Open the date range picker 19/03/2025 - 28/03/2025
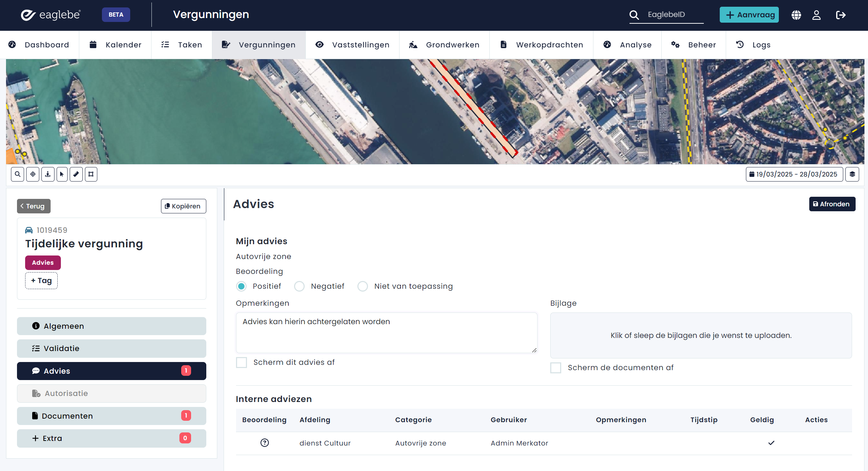This screenshot has height=471, width=868. [x=794, y=174]
